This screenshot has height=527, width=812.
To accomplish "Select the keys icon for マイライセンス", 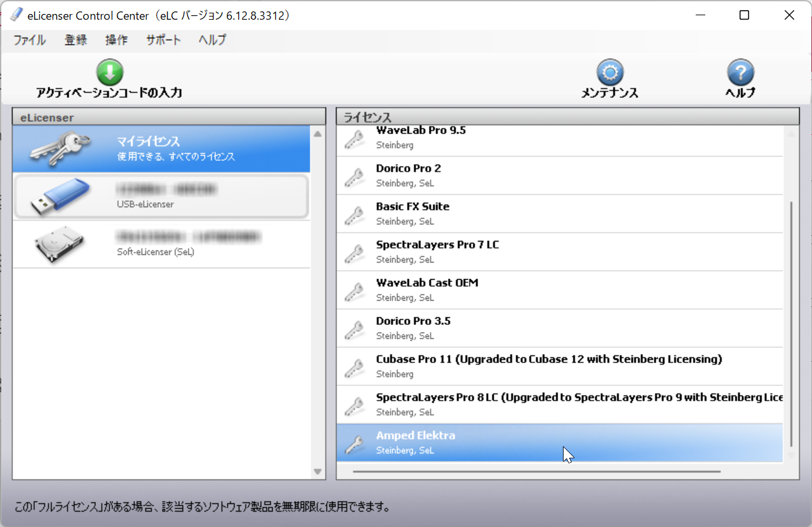I will 60,149.
